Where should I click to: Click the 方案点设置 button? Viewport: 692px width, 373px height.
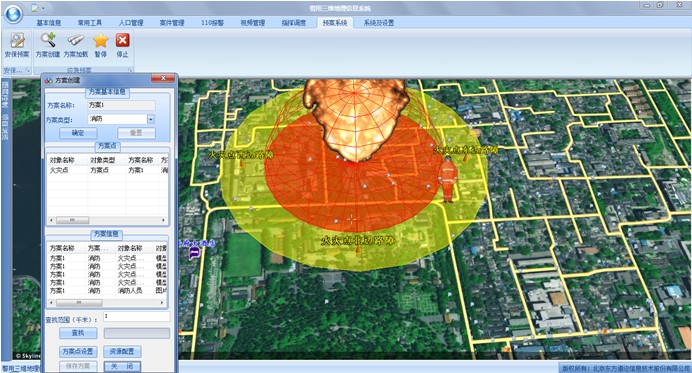click(78, 351)
